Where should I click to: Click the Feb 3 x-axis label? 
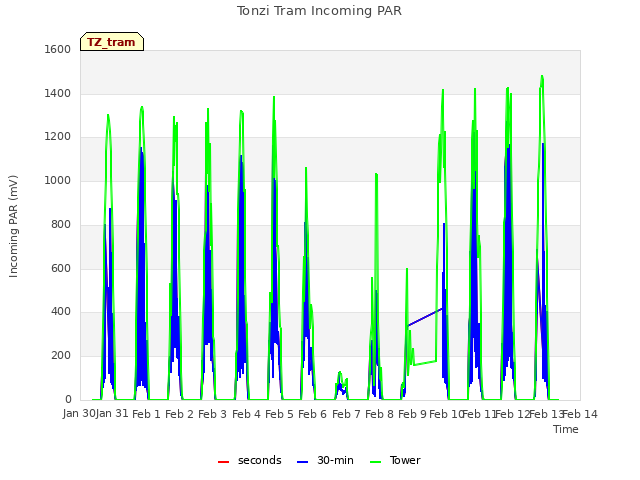(x=213, y=414)
